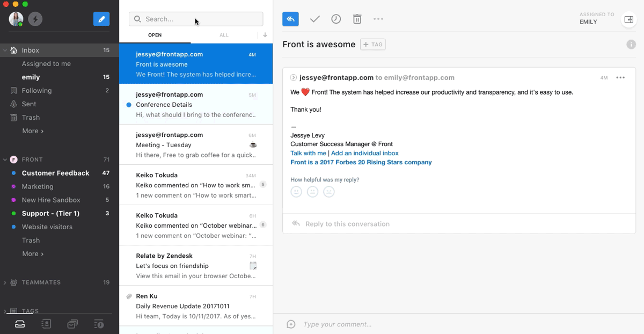Add a tag with the TAG button
This screenshot has width=644, height=334.
pos(373,45)
